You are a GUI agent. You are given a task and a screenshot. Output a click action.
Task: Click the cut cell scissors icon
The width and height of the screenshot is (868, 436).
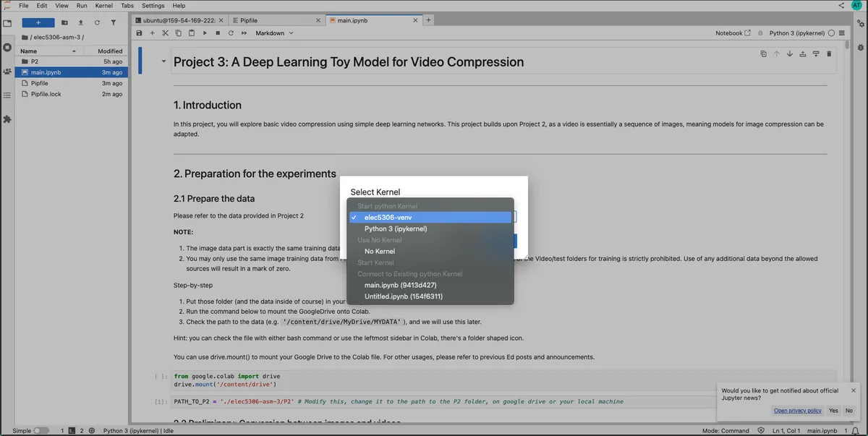(x=165, y=33)
